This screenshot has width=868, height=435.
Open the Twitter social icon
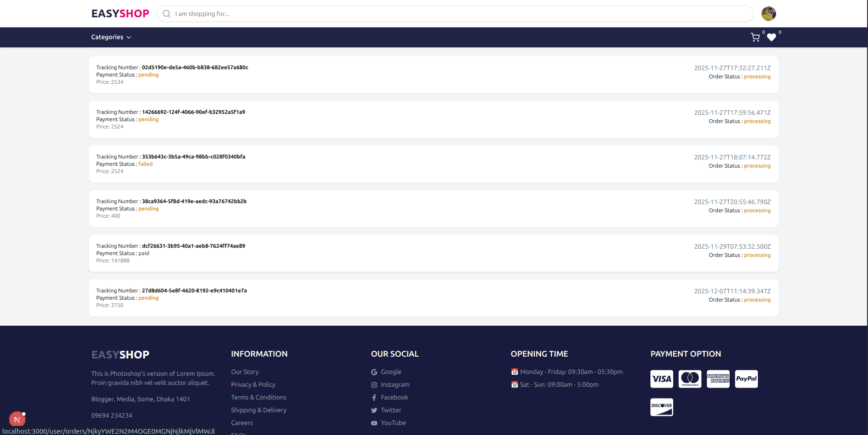click(x=374, y=410)
